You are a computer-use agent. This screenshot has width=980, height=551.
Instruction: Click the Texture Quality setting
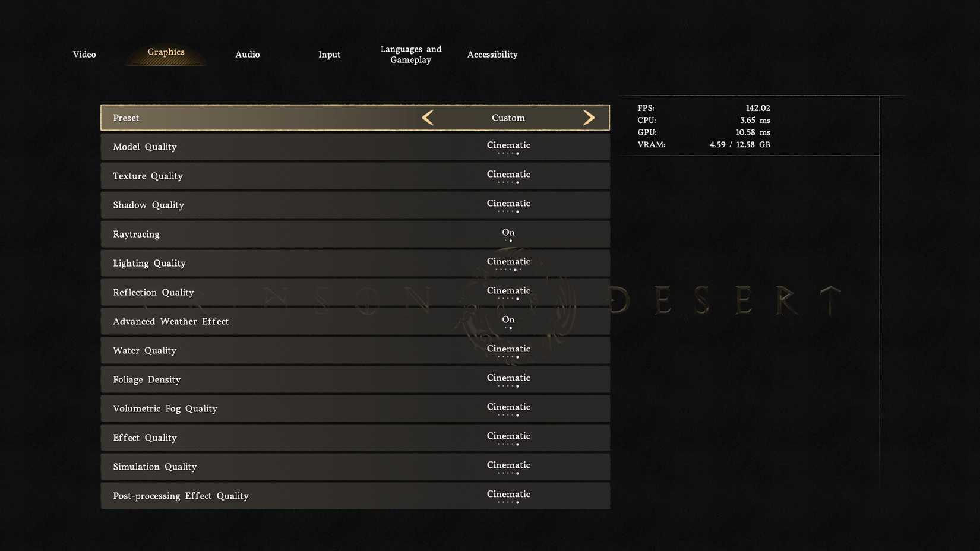pos(355,176)
